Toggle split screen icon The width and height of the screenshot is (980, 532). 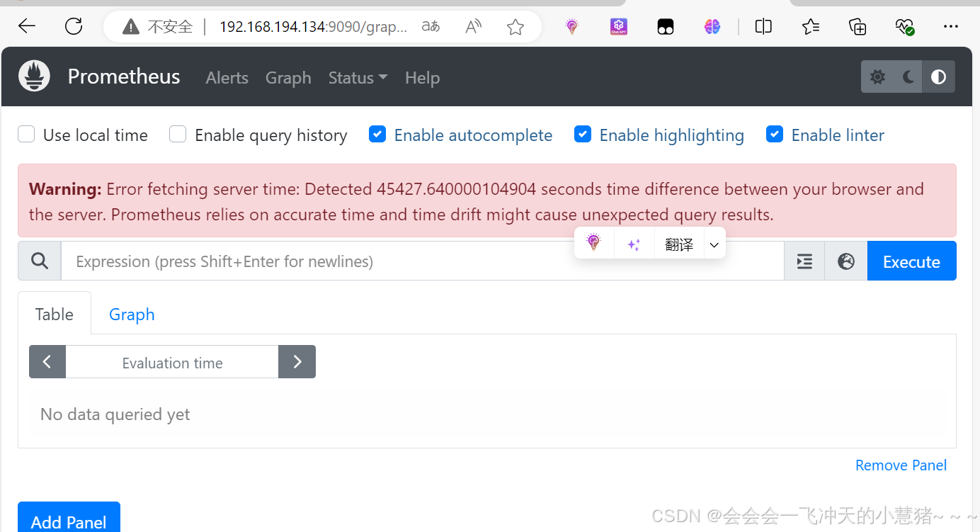point(763,27)
